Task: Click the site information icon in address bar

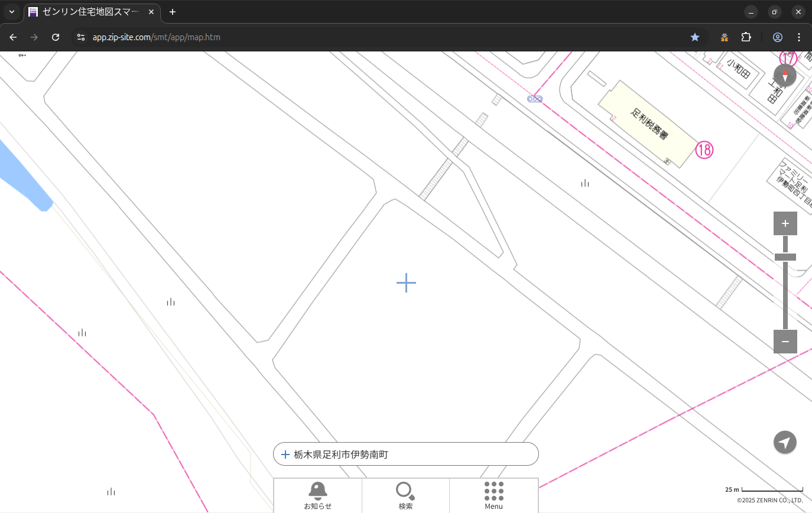Action: (x=81, y=37)
